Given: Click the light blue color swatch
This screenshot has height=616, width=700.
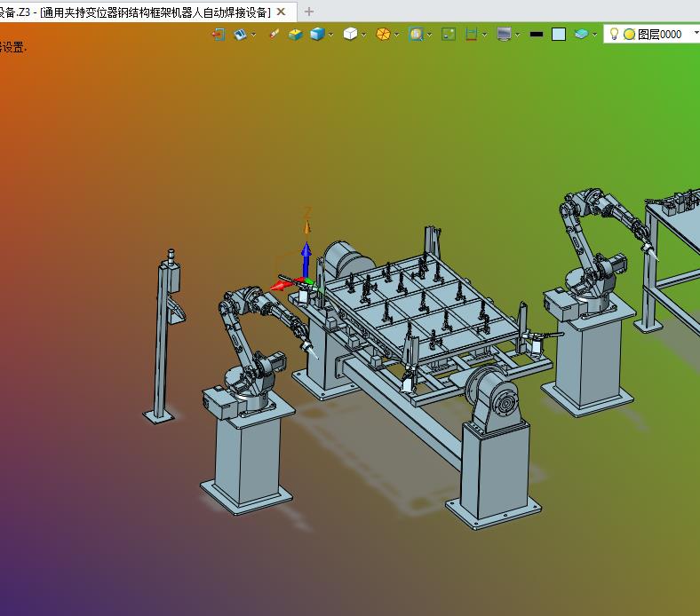Looking at the screenshot, I should click(x=559, y=35).
